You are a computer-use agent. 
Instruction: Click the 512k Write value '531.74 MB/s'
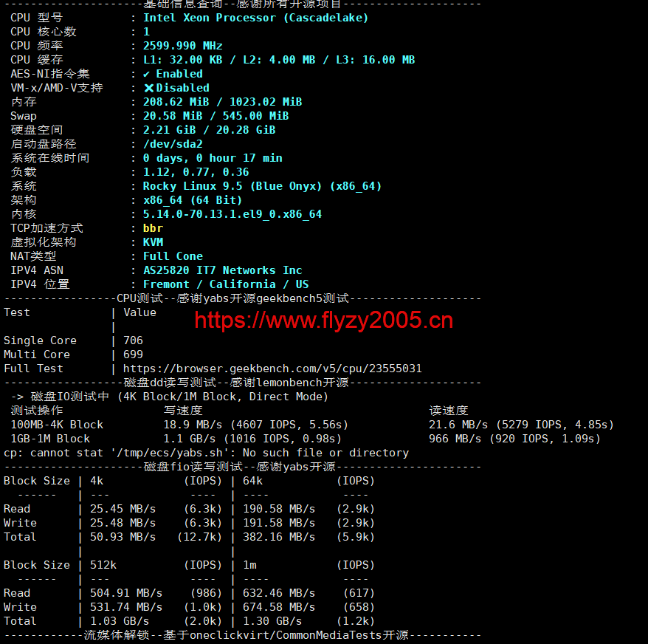[126, 607]
